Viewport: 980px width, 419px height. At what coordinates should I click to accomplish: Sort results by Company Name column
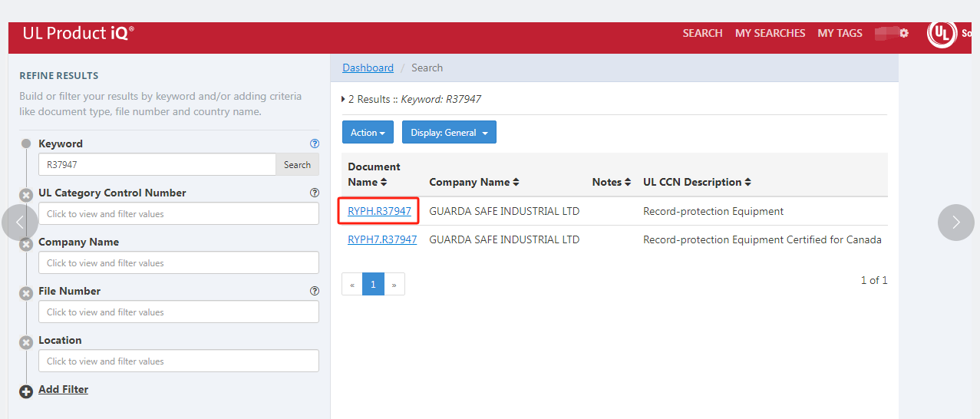click(x=474, y=182)
